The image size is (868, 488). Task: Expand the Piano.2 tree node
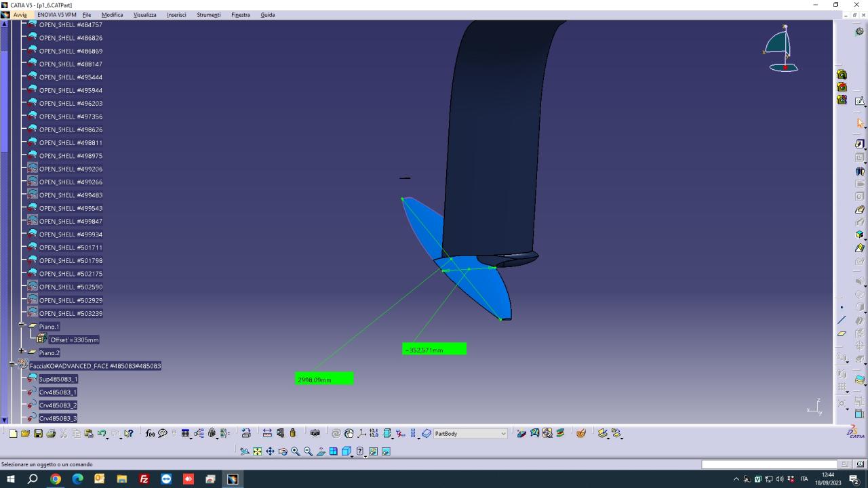[22, 352]
